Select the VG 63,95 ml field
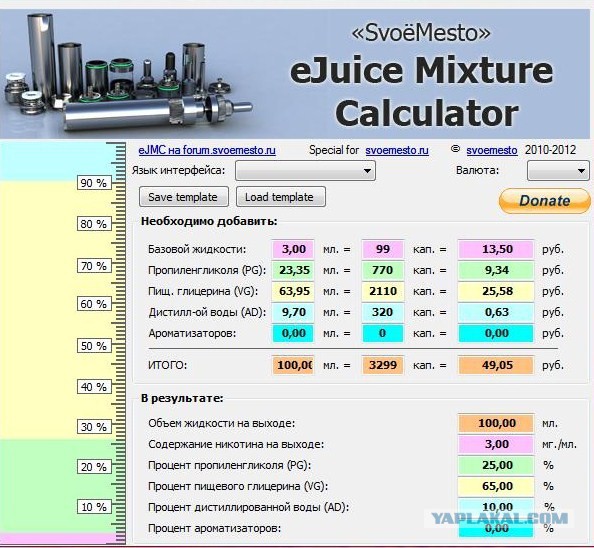 pyautogui.click(x=293, y=291)
